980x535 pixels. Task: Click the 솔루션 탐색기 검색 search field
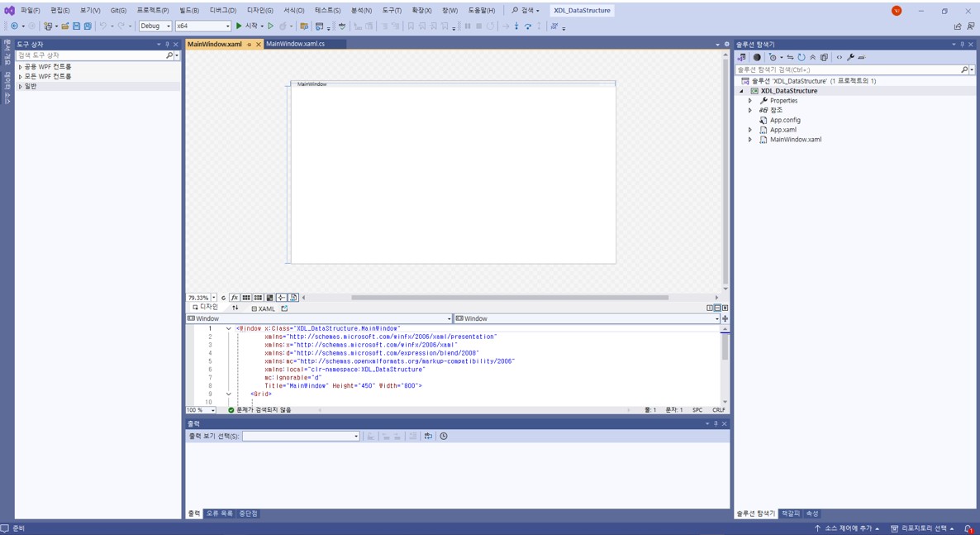[x=848, y=69]
